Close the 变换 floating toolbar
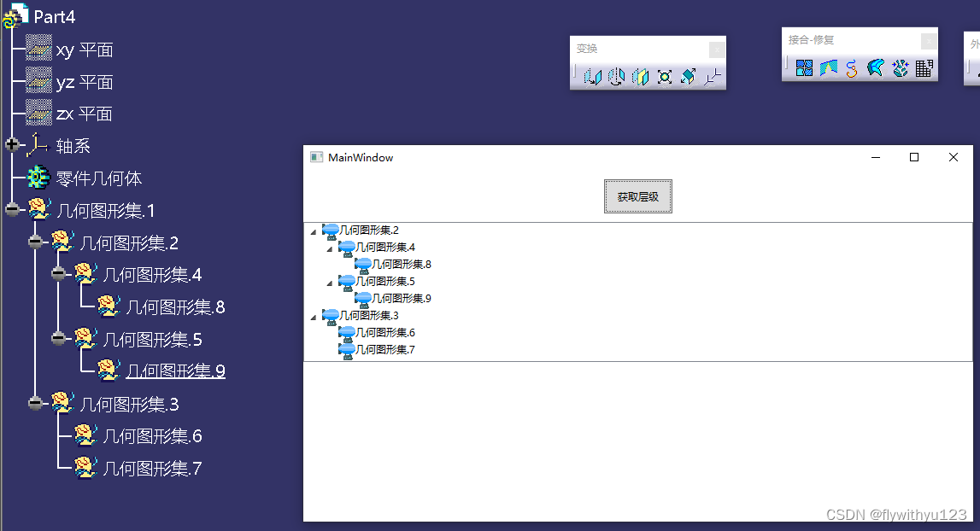The width and height of the screenshot is (980, 531). coord(717,50)
